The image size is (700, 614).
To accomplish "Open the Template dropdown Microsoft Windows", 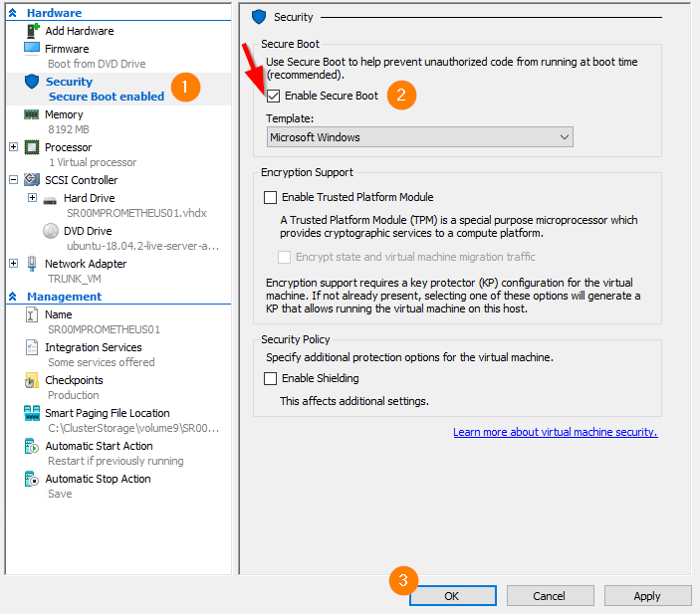I will (x=419, y=137).
